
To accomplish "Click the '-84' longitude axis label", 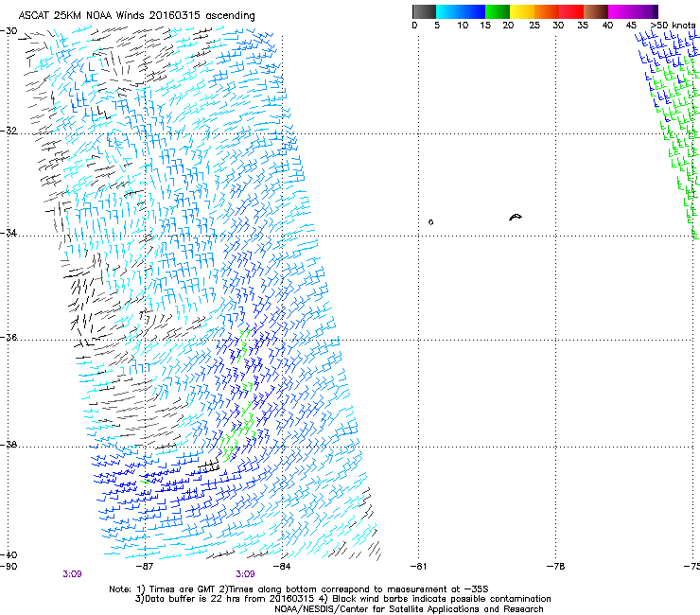I will [282, 567].
